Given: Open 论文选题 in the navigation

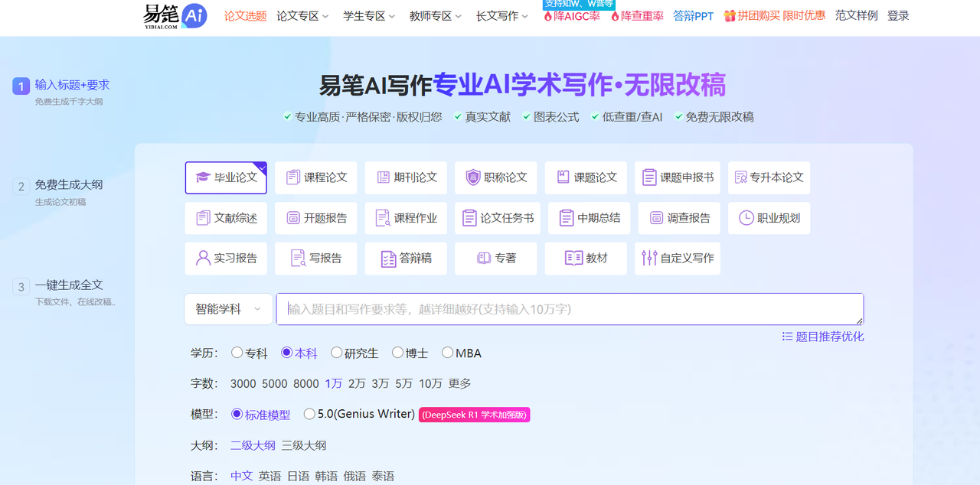Looking at the screenshot, I should (x=245, y=15).
